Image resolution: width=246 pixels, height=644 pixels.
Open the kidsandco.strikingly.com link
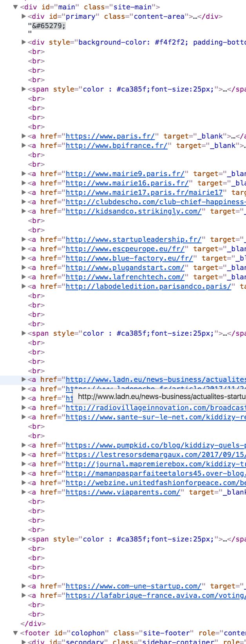pos(134,211)
